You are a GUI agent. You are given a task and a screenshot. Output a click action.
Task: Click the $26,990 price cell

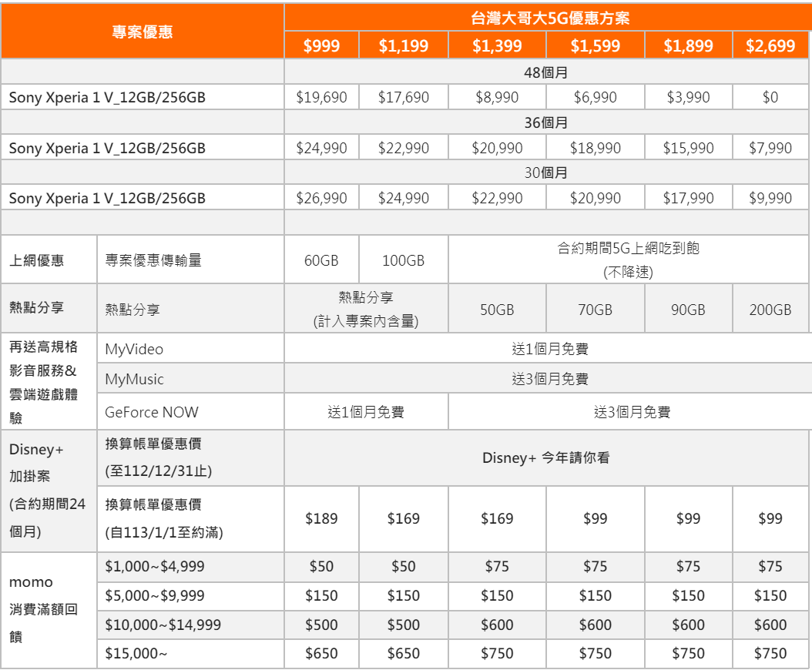point(321,198)
